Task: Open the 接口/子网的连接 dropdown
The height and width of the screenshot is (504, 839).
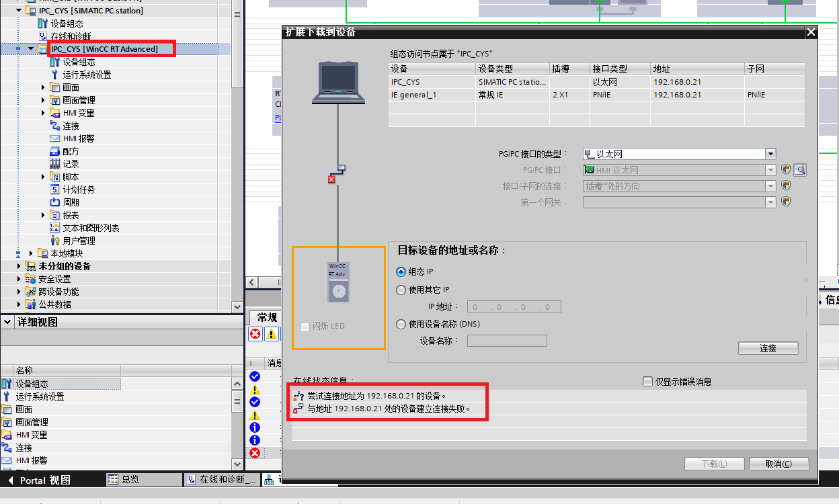Action: coord(770,186)
